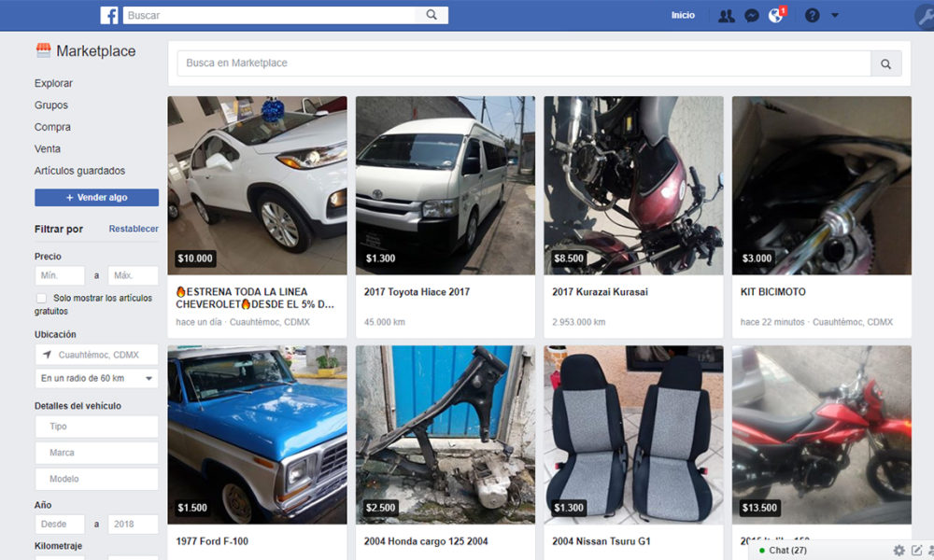This screenshot has height=560, width=934.
Task: Click new message compose icon in chat bar
Action: 917,551
